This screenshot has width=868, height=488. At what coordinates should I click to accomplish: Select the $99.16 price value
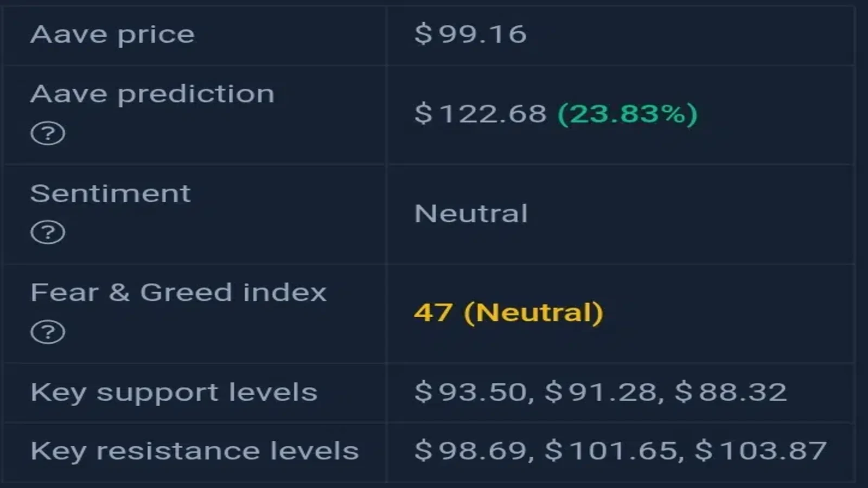[470, 34]
